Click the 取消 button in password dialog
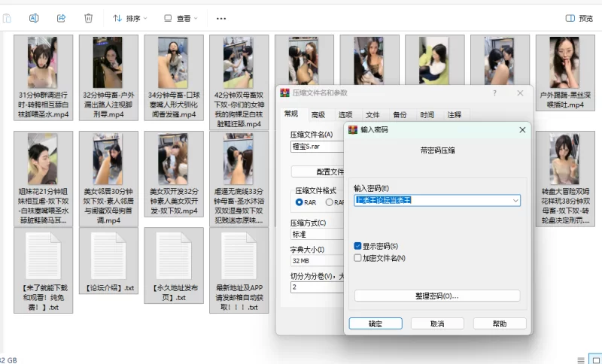602x364 pixels. tap(437, 323)
